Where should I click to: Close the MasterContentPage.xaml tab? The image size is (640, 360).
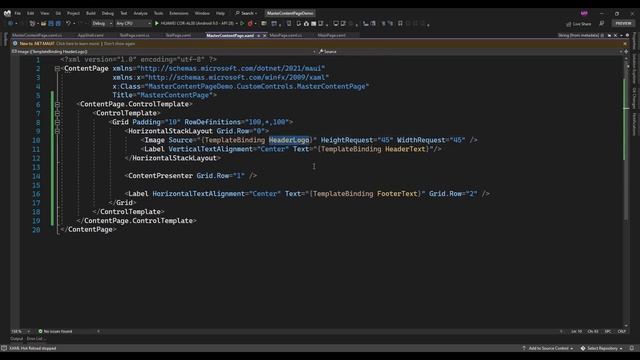click(264, 36)
